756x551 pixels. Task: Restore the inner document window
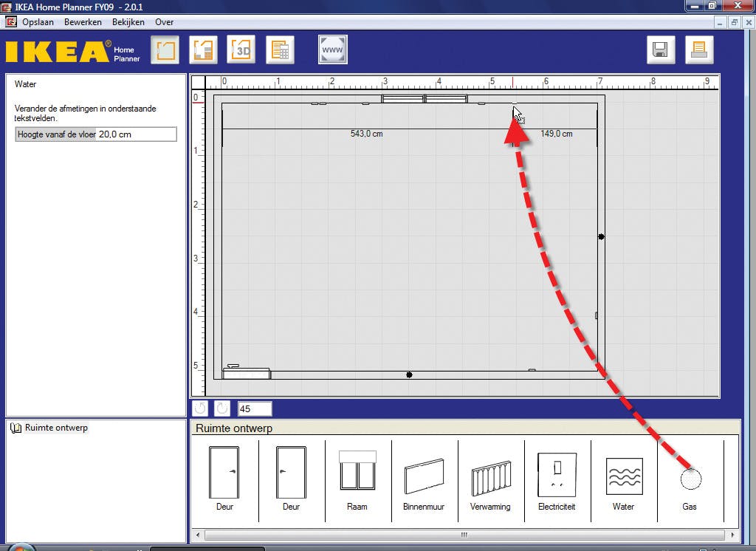click(735, 22)
